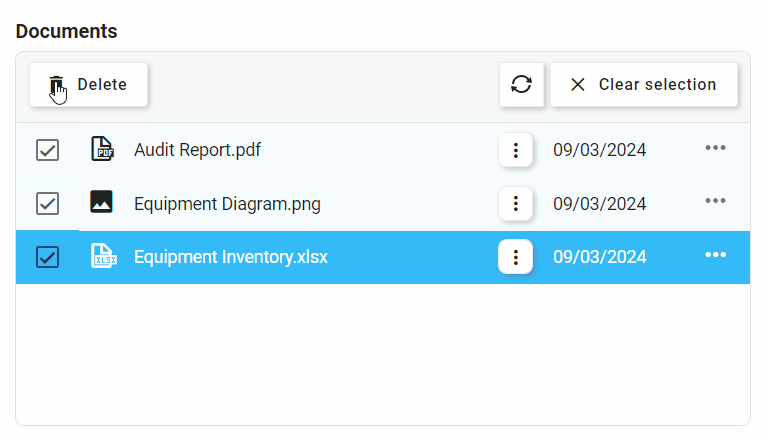Click the date of Equipment Inventory.xlsx
This screenshot has height=441, width=766.
(x=599, y=257)
